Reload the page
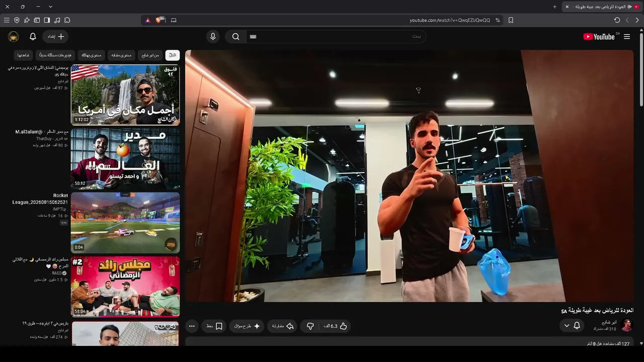This screenshot has height=362, width=644. click(617, 20)
